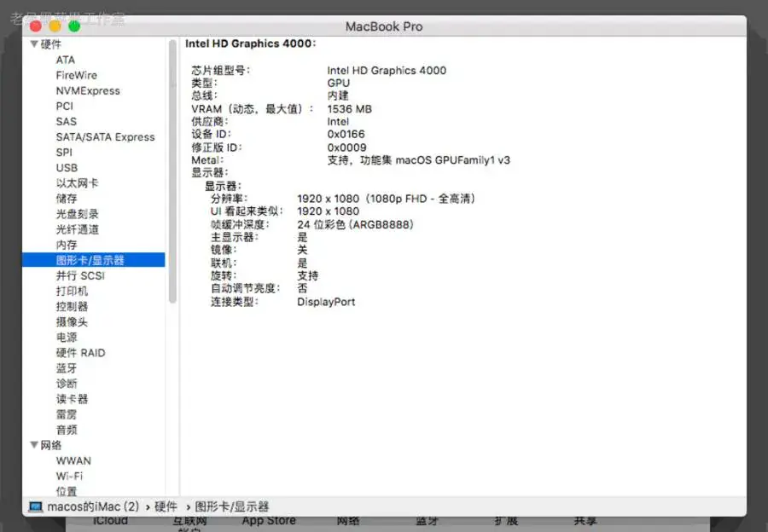Select USB in the hardware list
This screenshot has width=768, height=532.
coord(67,168)
